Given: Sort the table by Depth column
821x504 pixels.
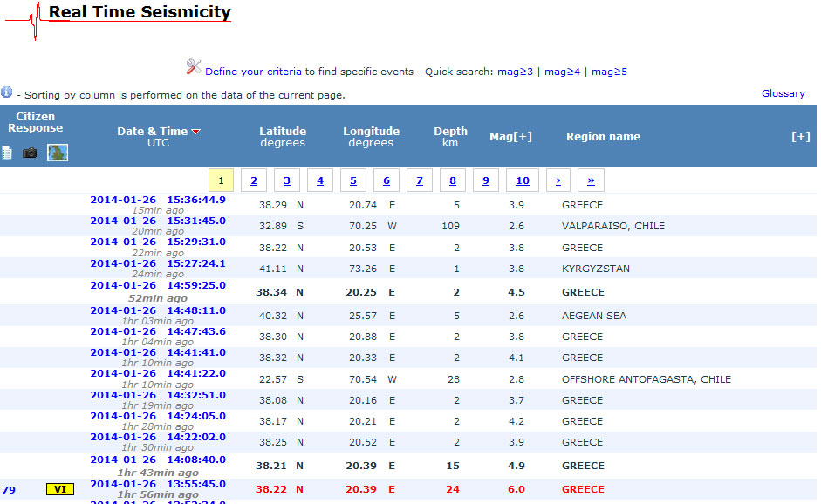Looking at the screenshot, I should click(450, 132).
